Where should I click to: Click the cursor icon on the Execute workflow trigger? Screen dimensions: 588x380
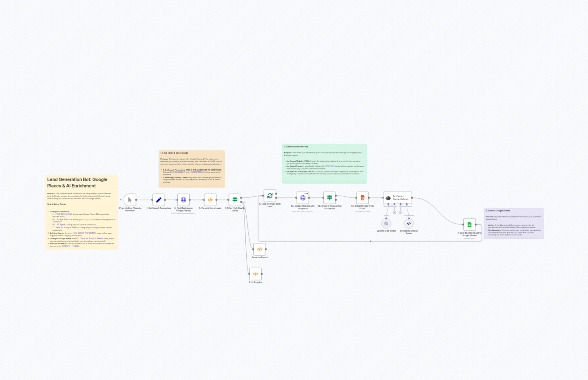pos(130,200)
